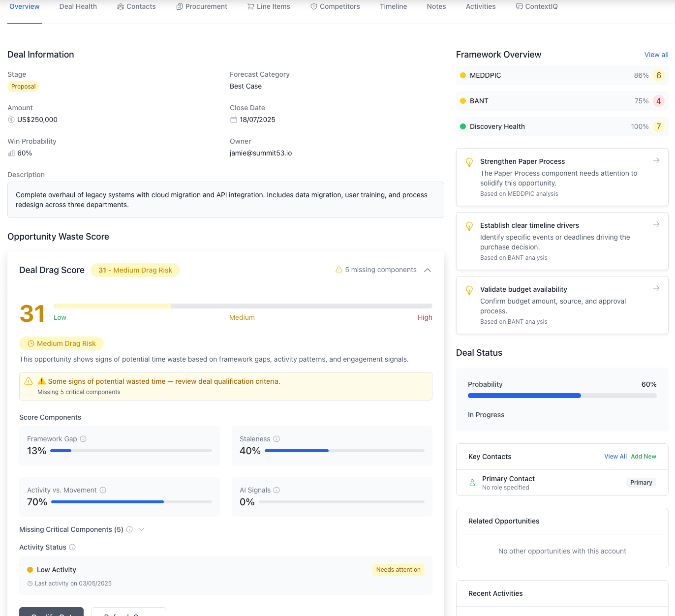Click the yellow MEDDPIC status dot
This screenshot has height=616, width=675.
point(463,75)
